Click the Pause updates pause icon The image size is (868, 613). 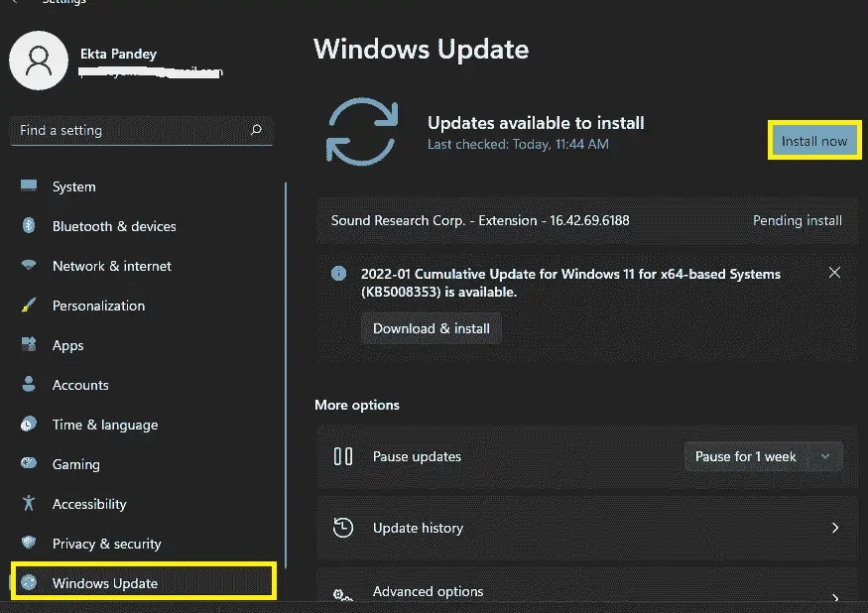point(343,456)
